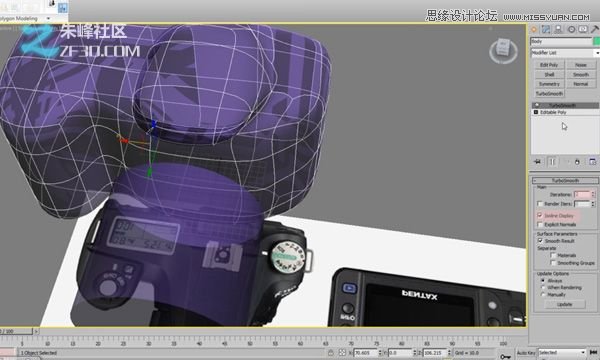Viewport: 600px width, 360px height.
Task: Click Remove modifier from stack icon
Action: (x=577, y=162)
